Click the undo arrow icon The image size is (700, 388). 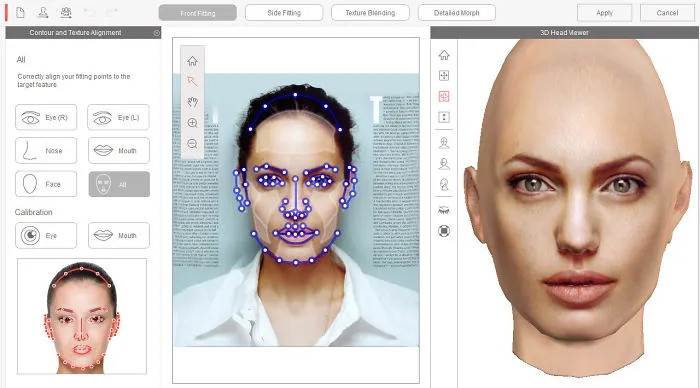(89, 13)
